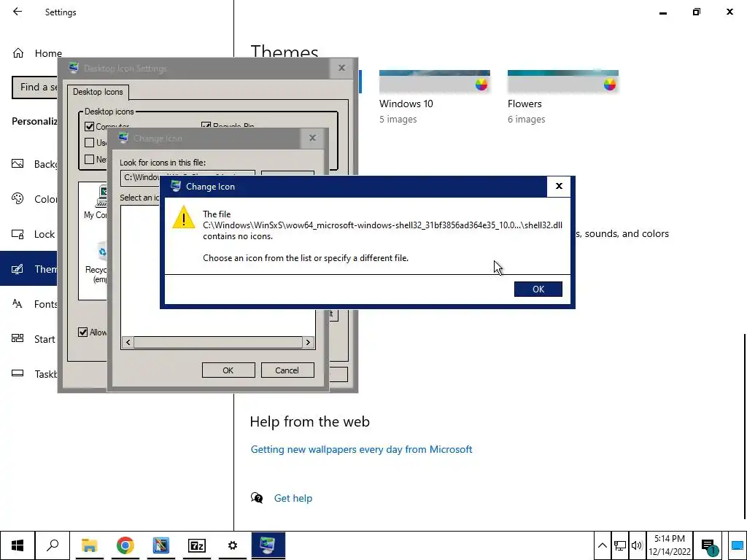
Task: Click icon list scroll left arrow
Action: coord(128,342)
